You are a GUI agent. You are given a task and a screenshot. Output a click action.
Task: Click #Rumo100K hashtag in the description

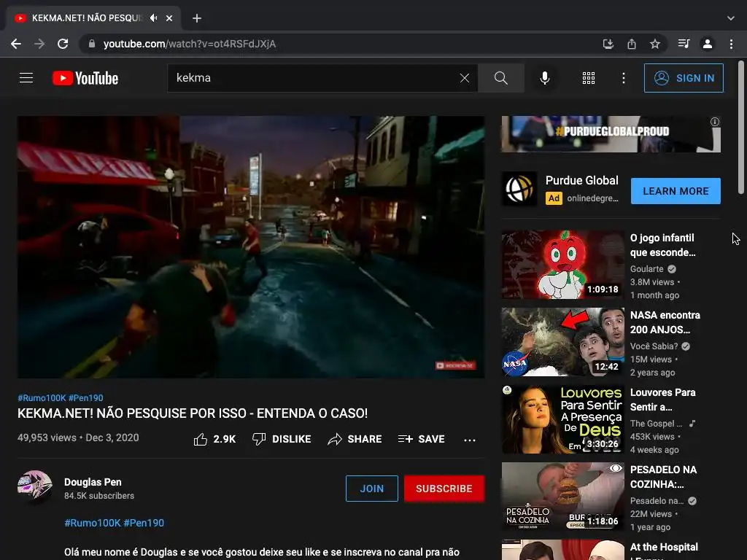[93, 523]
